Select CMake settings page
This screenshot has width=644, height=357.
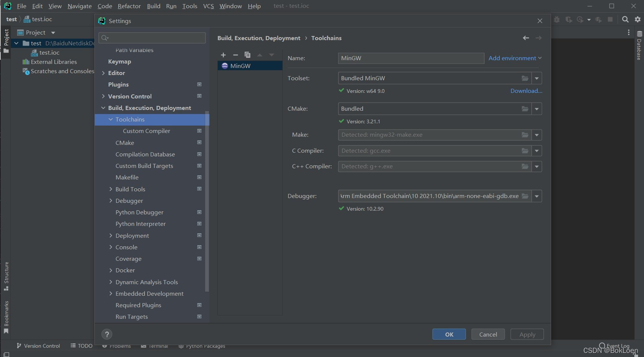125,143
